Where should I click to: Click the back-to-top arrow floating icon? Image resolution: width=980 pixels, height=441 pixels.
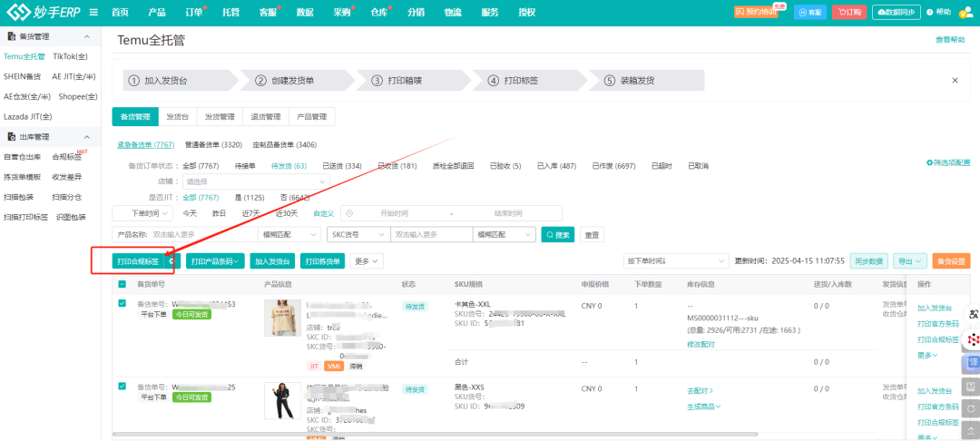[973, 431]
